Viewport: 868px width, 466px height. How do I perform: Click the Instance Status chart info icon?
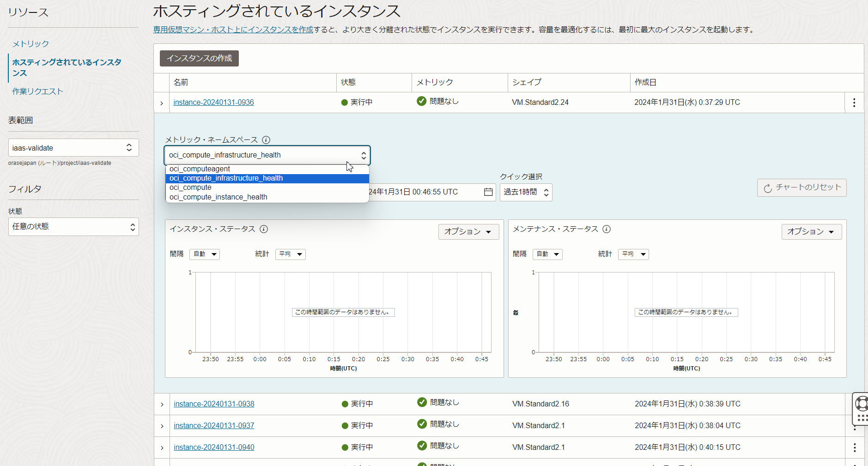(264, 229)
